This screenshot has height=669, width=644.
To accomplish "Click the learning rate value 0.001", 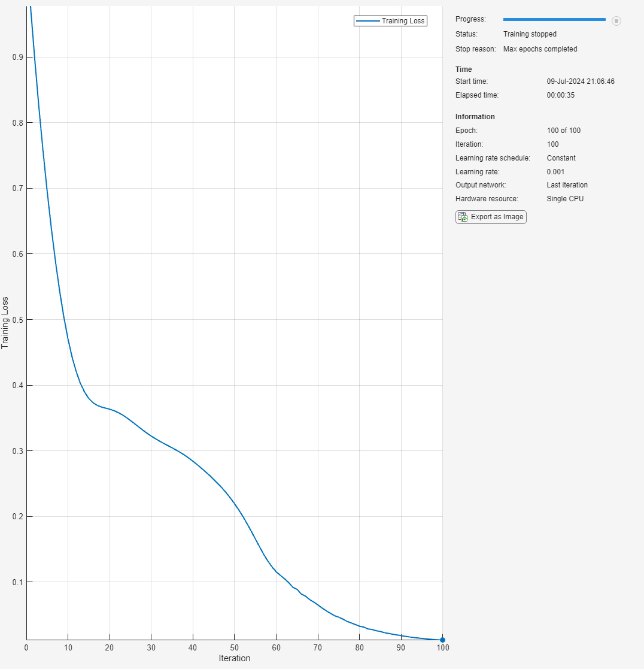I will [555, 171].
